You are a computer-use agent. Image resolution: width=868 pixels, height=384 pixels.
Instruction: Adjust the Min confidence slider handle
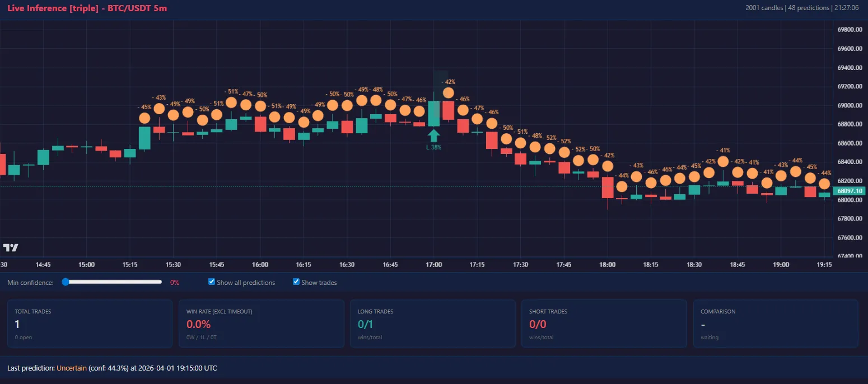(66, 282)
